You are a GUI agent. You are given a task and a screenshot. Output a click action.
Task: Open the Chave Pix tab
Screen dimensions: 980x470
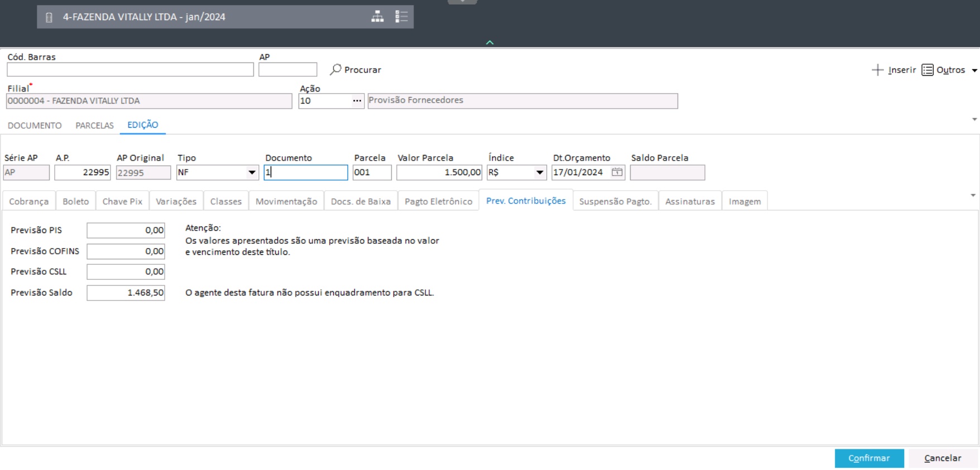(122, 201)
